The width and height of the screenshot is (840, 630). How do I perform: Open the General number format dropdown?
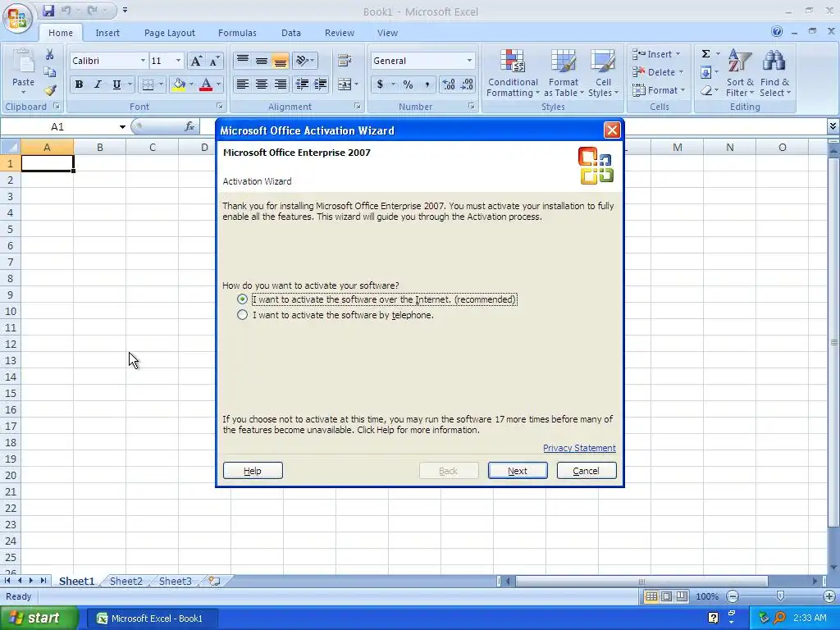click(x=469, y=61)
